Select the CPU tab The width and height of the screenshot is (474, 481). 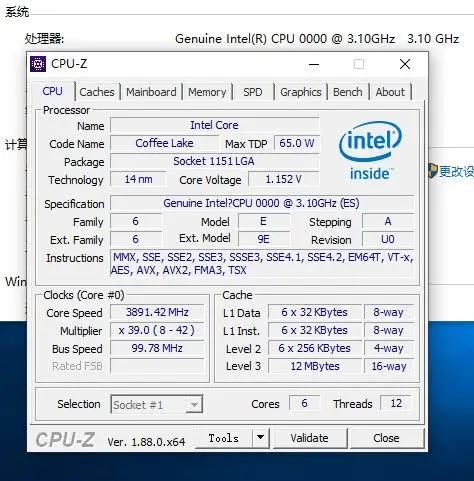52,91
